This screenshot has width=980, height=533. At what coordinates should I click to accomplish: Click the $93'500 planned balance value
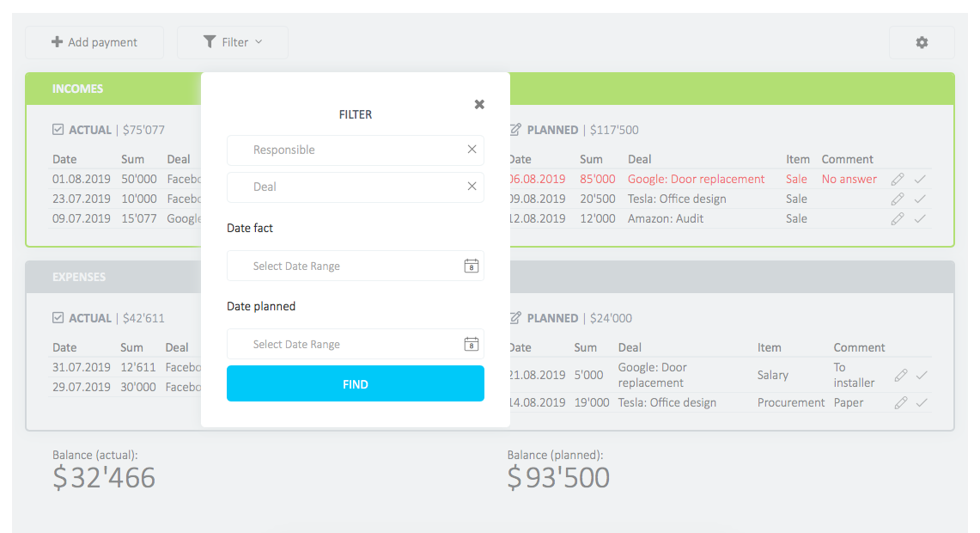tap(558, 478)
